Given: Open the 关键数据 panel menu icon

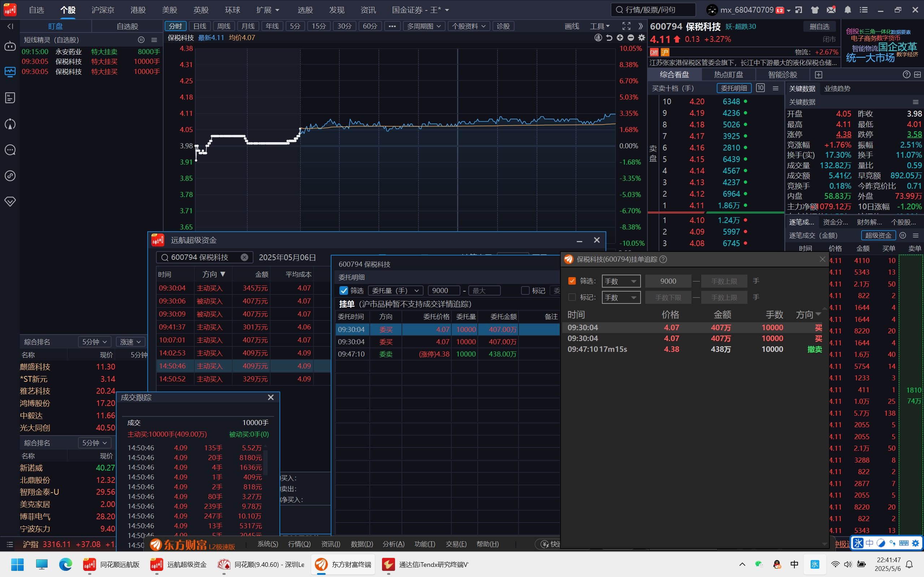Looking at the screenshot, I should pos(915,102).
